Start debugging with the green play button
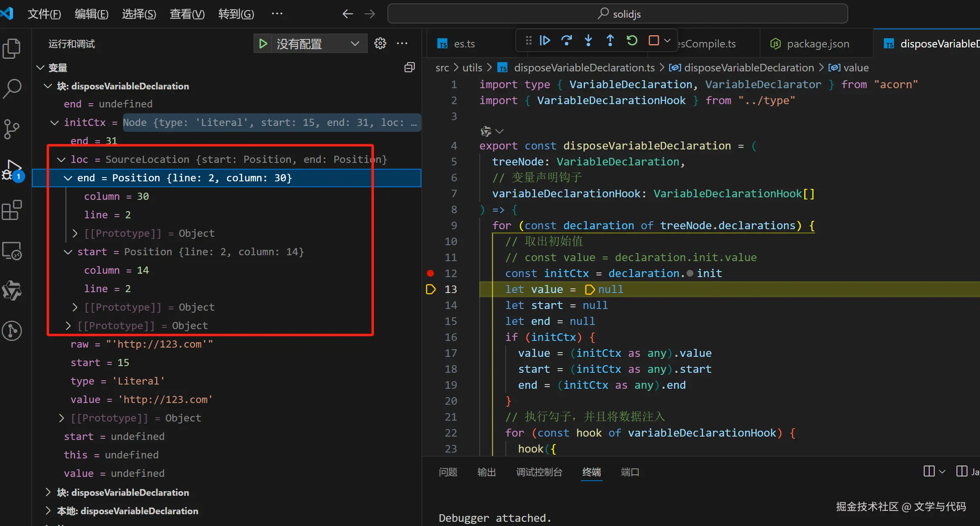This screenshot has width=980, height=526. 263,44
